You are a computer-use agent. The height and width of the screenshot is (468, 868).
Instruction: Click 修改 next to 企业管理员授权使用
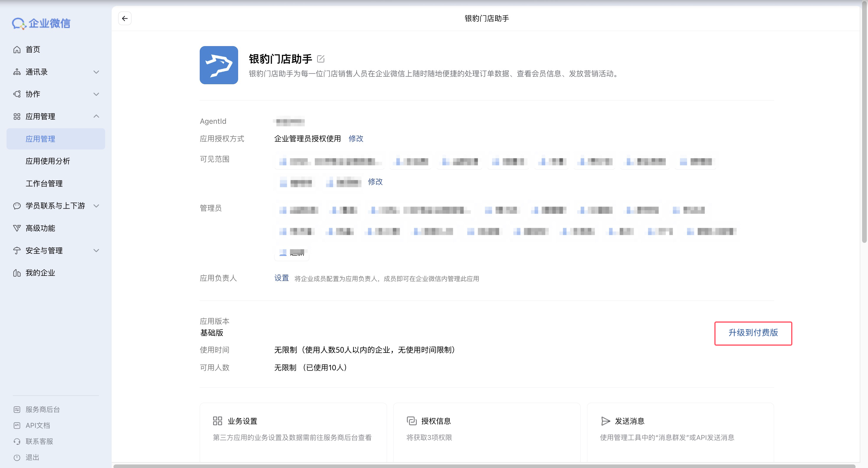(x=356, y=139)
